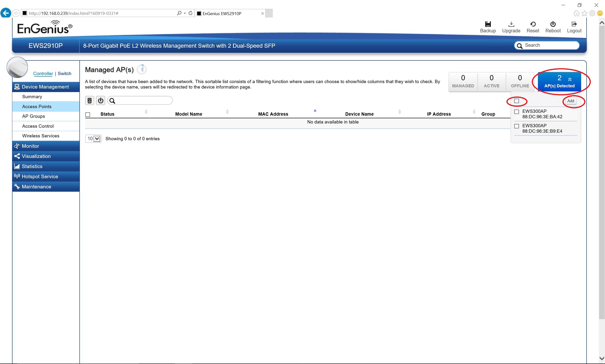Sort table by Device Name column
The width and height of the screenshot is (605, 364).
pos(359,114)
